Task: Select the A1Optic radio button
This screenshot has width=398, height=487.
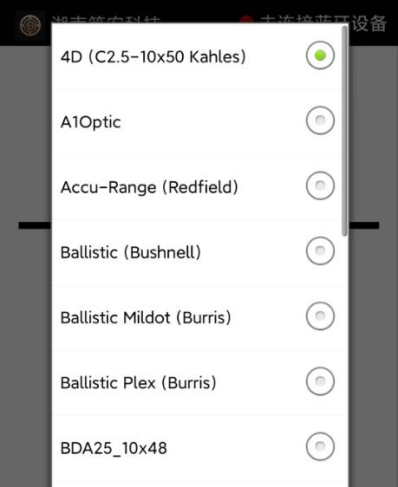Action: coord(320,120)
